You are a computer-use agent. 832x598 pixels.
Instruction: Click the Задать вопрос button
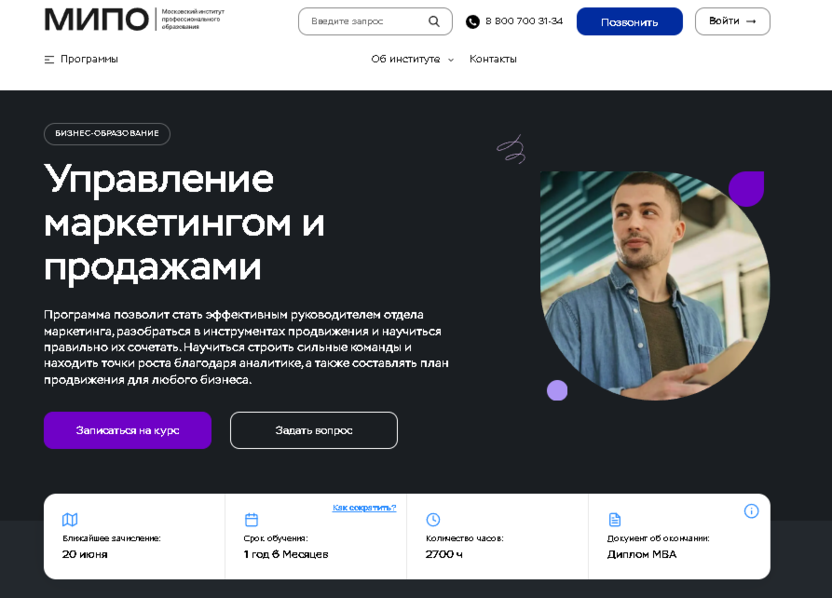314,430
